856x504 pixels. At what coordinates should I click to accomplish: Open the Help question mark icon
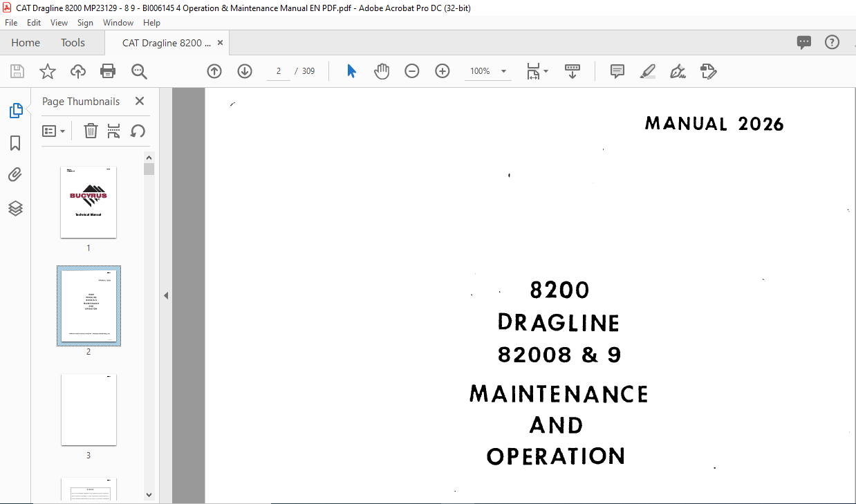[x=832, y=42]
